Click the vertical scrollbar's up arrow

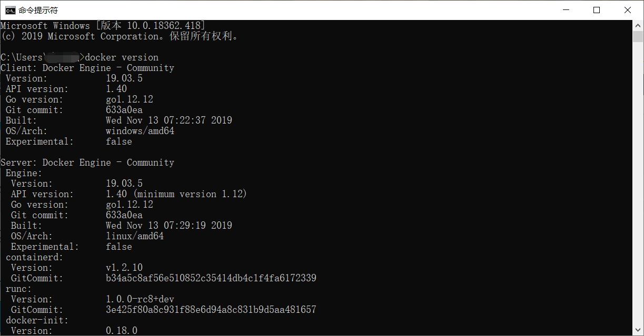pos(638,25)
